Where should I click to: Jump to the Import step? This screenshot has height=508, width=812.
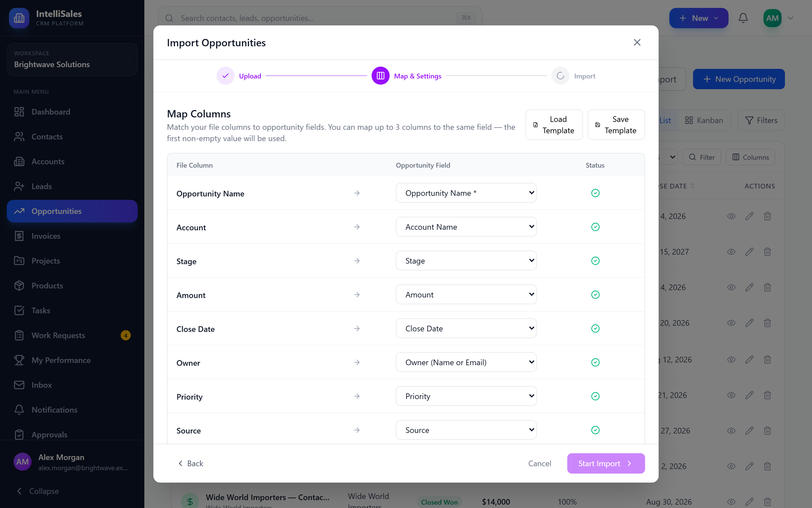coord(573,76)
